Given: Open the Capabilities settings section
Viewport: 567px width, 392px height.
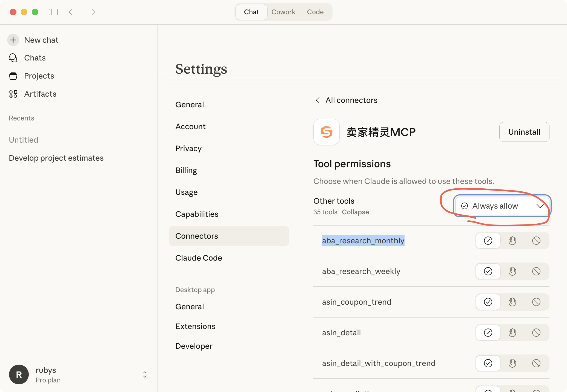Looking at the screenshot, I should (x=197, y=214).
